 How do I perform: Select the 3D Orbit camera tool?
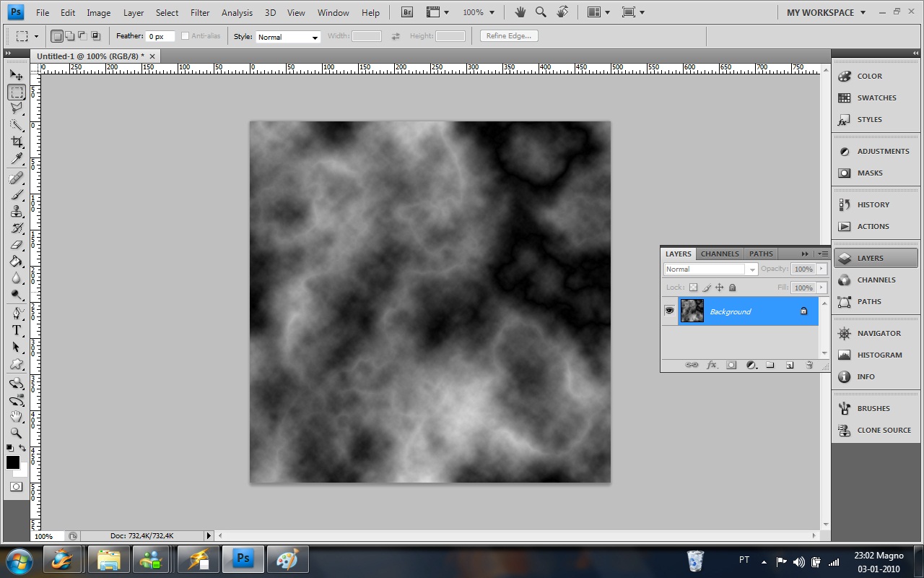point(16,400)
